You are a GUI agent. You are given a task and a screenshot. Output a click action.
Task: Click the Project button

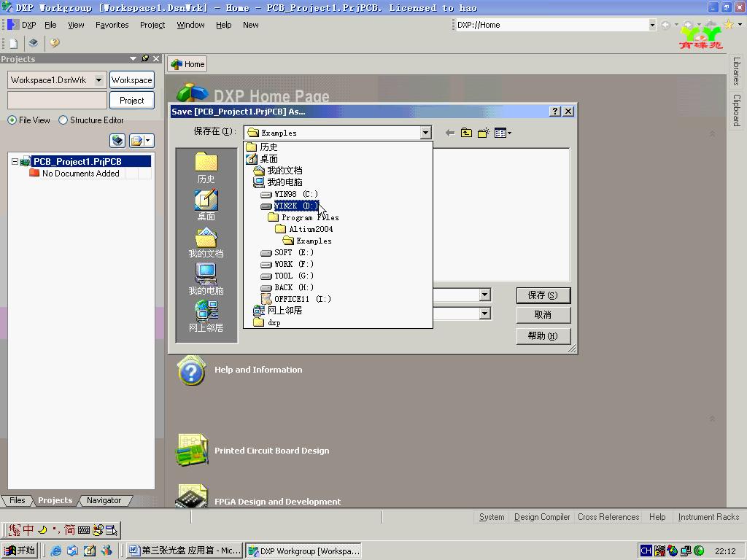tap(132, 101)
